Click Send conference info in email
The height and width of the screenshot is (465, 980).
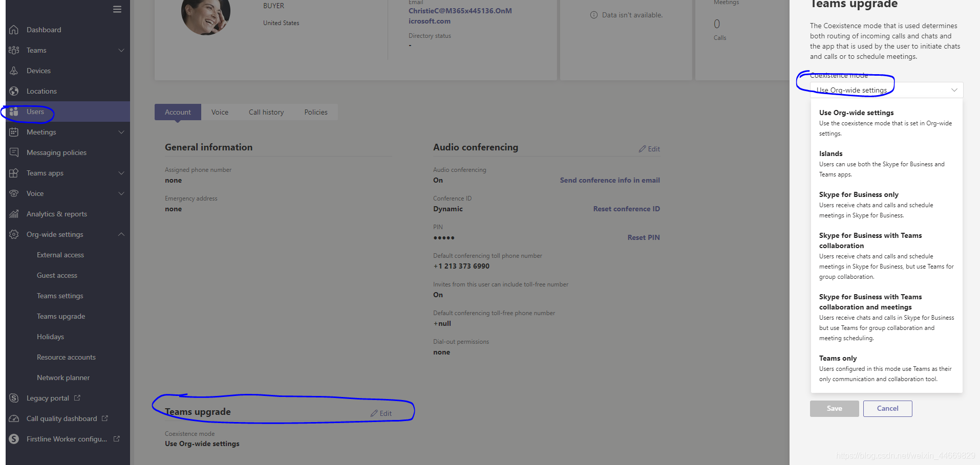coord(610,180)
